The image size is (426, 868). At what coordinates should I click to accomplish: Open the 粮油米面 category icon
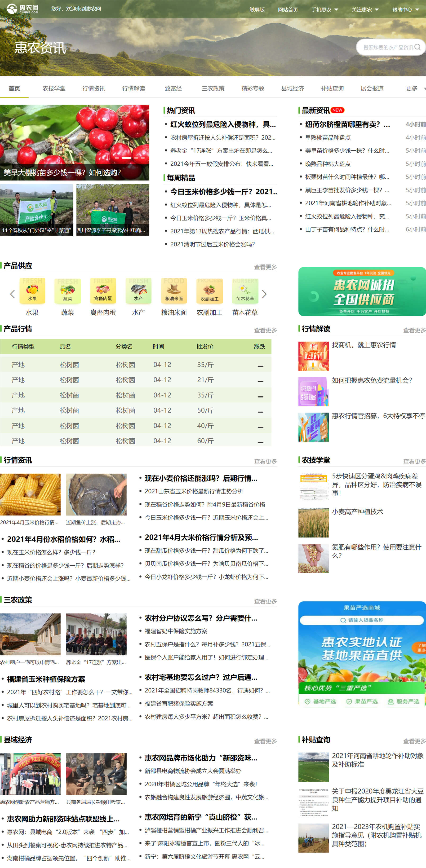(174, 291)
